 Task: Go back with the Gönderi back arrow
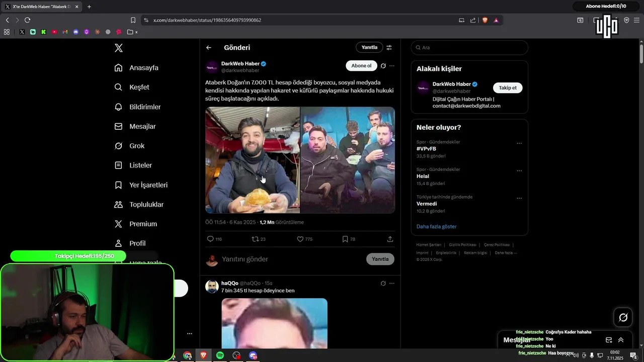(x=209, y=47)
